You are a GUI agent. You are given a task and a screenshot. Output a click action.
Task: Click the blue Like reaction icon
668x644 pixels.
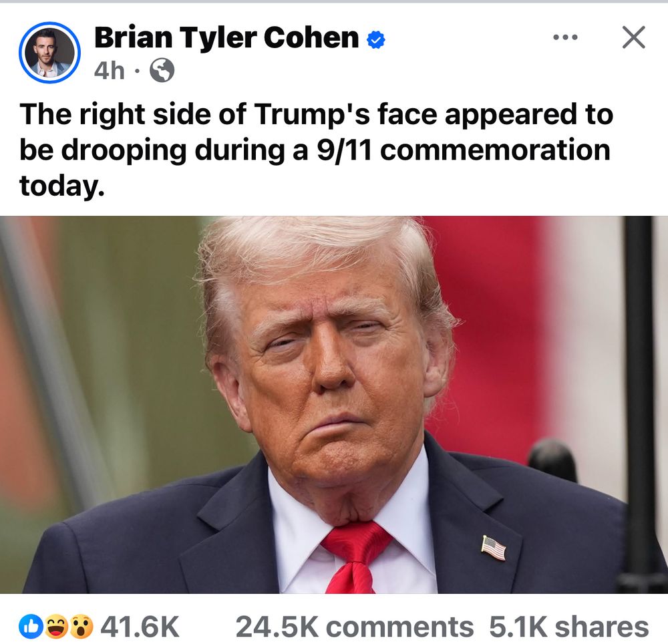click(x=29, y=626)
